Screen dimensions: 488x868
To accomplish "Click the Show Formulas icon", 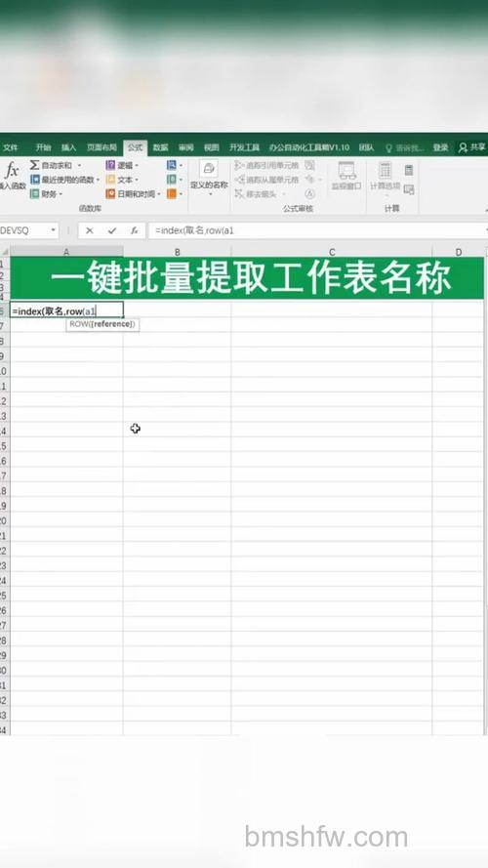I will [309, 165].
